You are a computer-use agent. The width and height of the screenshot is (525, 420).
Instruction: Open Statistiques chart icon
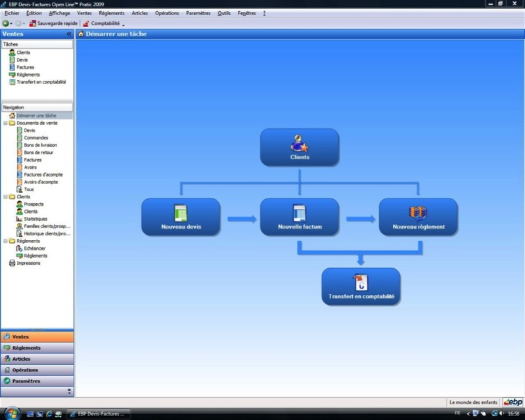[20, 218]
